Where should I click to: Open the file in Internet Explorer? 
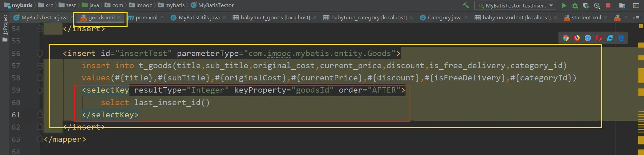[x=610, y=38]
